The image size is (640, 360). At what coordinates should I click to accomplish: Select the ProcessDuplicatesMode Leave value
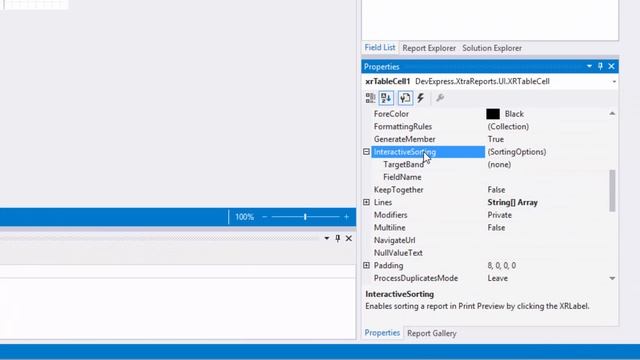tap(498, 278)
